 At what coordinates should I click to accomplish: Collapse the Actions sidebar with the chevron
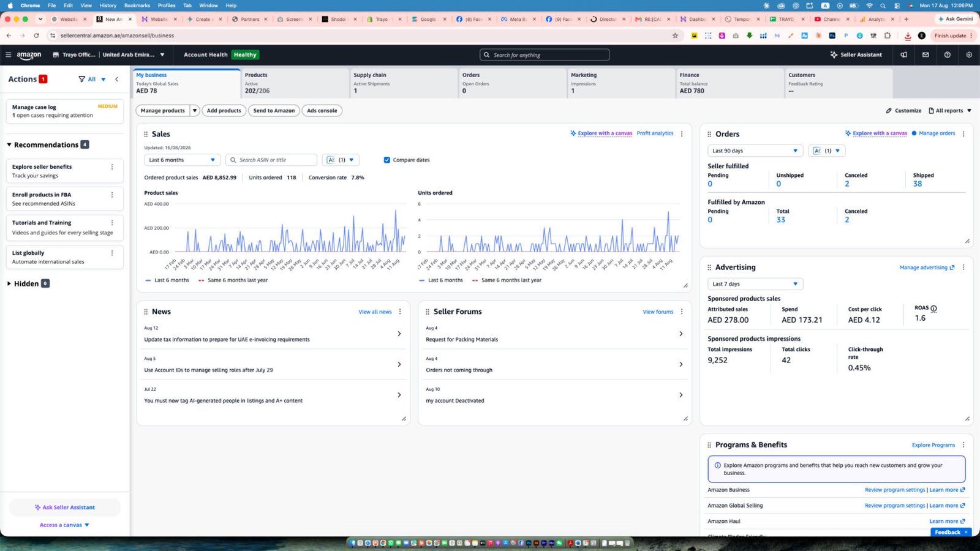coord(116,79)
